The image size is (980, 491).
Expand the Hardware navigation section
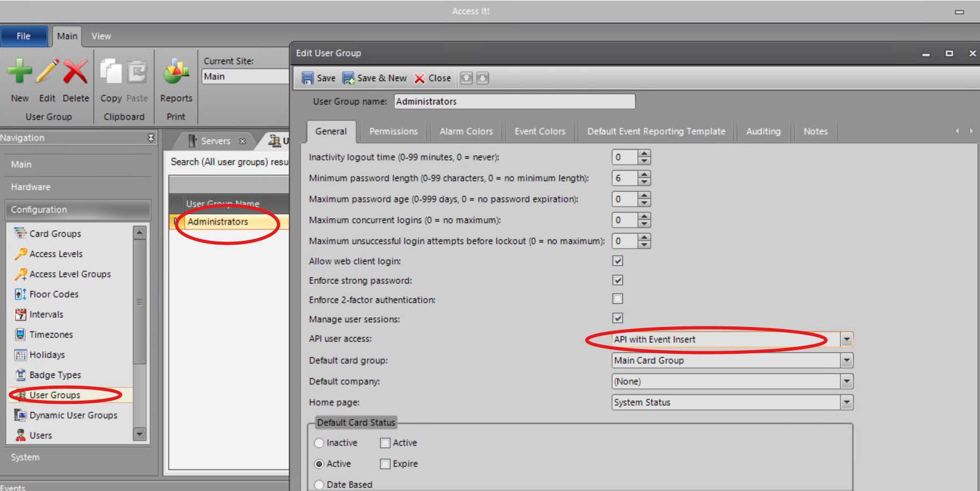coord(31,187)
